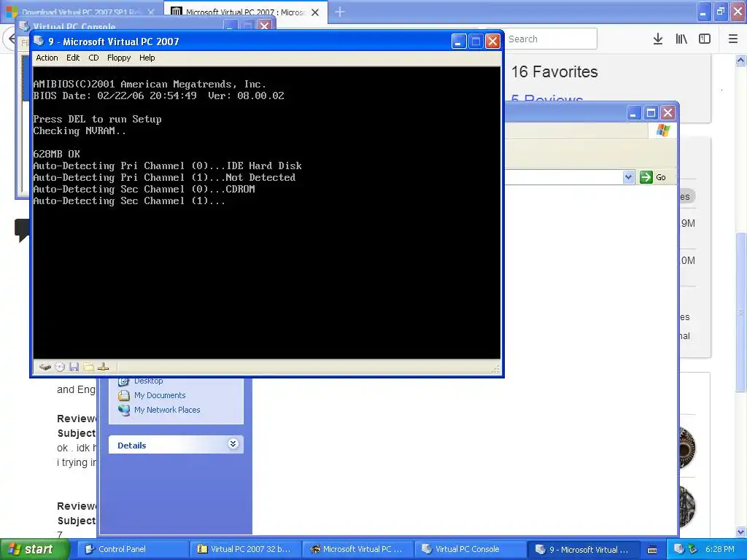Screen dimensions: 747x560
Task: Close the 9 - Microsoft Virtual PC window
Action: coord(492,42)
